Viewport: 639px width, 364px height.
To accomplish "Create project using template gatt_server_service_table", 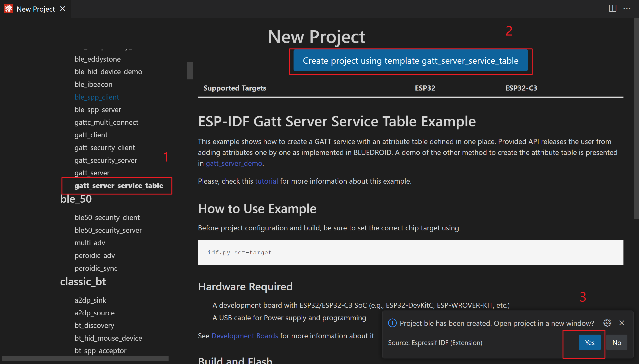I will point(410,60).
